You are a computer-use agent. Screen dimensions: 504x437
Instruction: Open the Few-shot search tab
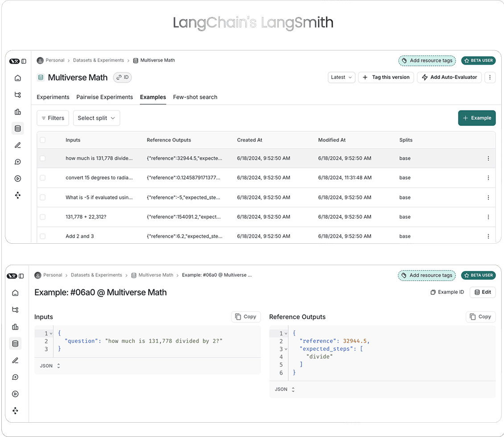[195, 97]
